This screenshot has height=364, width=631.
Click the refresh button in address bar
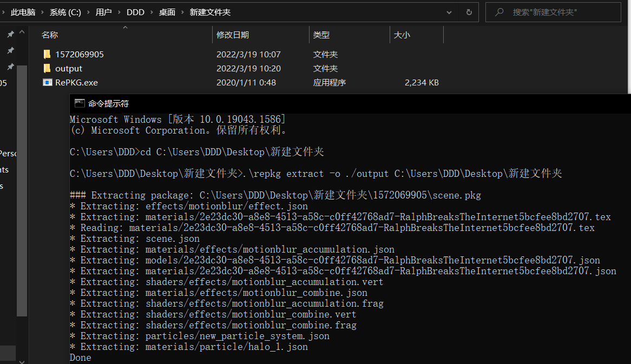469,12
